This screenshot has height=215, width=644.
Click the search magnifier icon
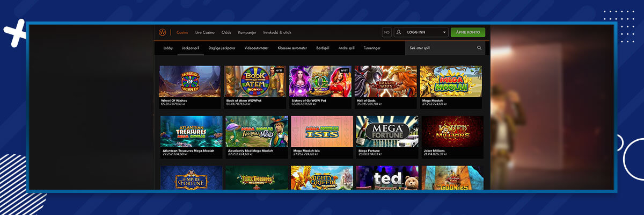[479, 48]
